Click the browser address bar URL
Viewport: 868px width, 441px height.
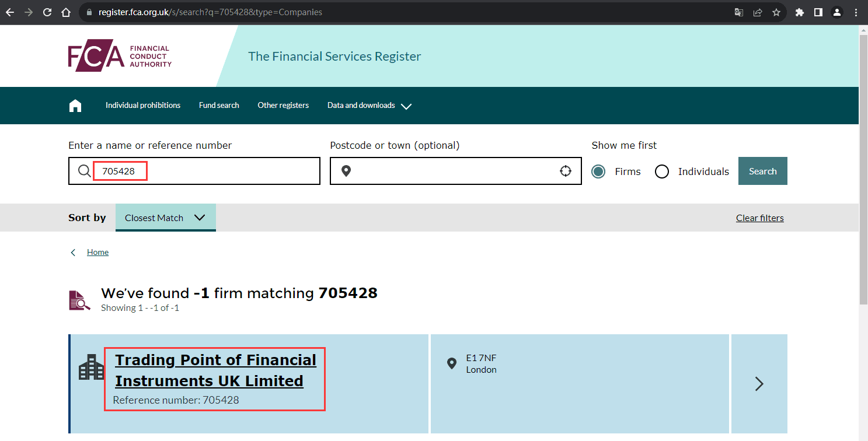coord(210,12)
